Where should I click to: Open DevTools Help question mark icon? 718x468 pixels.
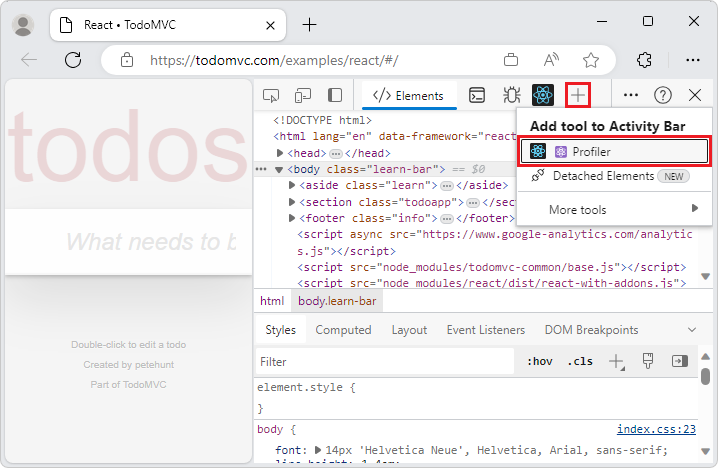coord(663,95)
